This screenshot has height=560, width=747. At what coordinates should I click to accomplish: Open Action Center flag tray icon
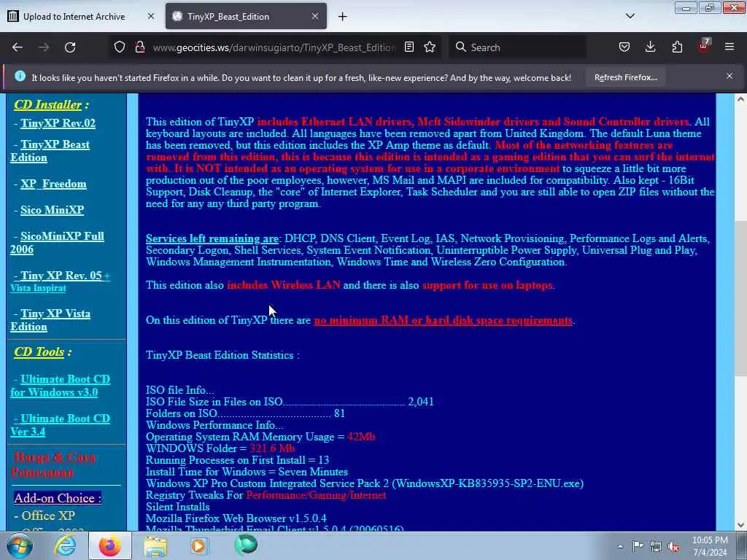point(638,546)
